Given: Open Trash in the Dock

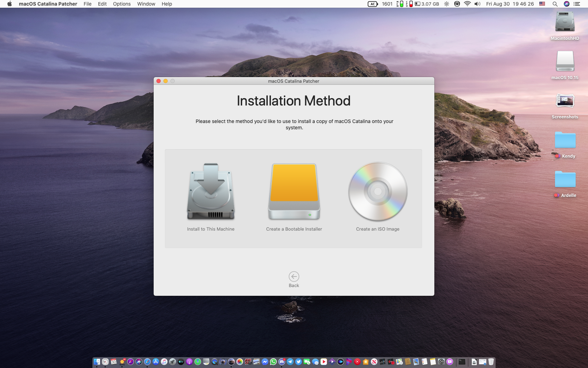Looking at the screenshot, I should pos(491,362).
